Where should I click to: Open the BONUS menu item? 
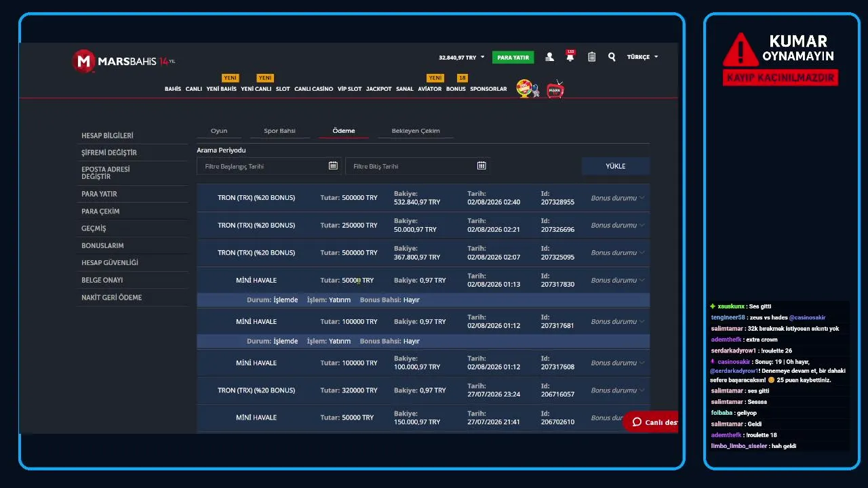click(456, 89)
